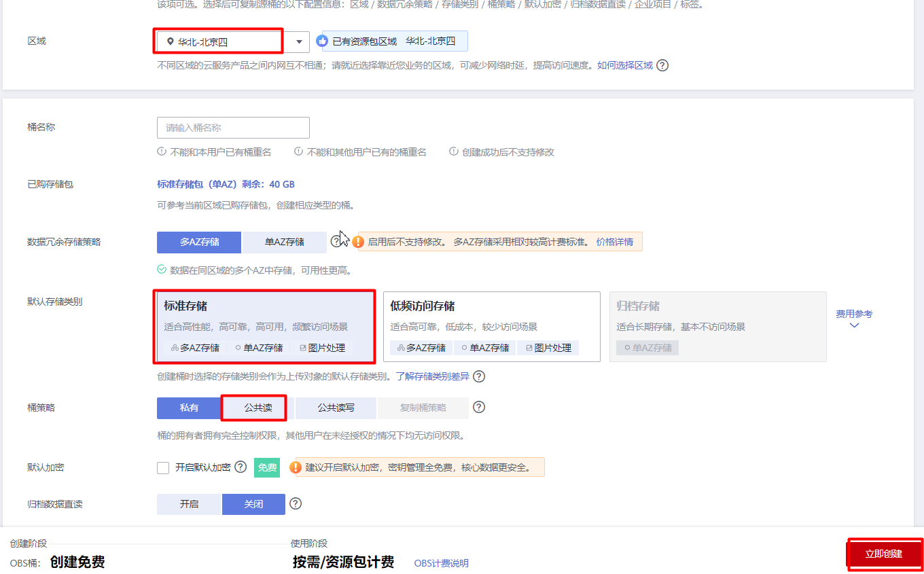
Task: Click the warning icon before 建议开启默认加密
Action: tap(296, 467)
